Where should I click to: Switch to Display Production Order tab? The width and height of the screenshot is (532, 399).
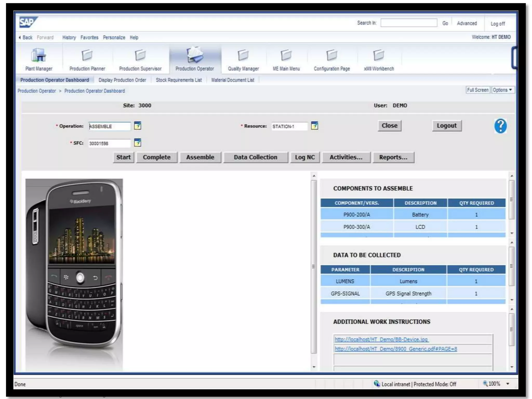click(x=122, y=80)
